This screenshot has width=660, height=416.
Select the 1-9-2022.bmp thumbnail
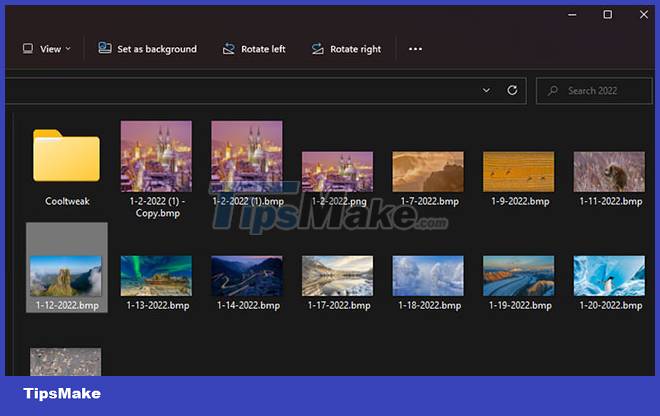pos(519,172)
